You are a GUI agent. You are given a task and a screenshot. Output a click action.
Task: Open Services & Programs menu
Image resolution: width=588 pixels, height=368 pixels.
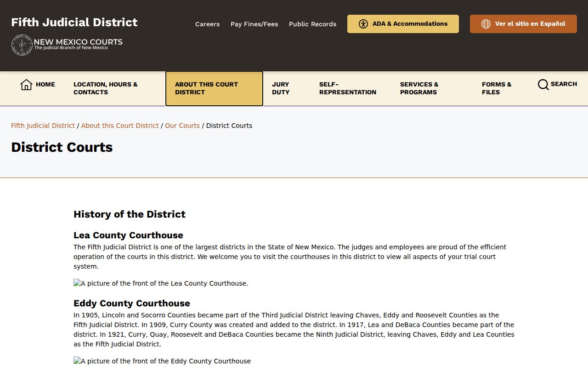point(419,88)
